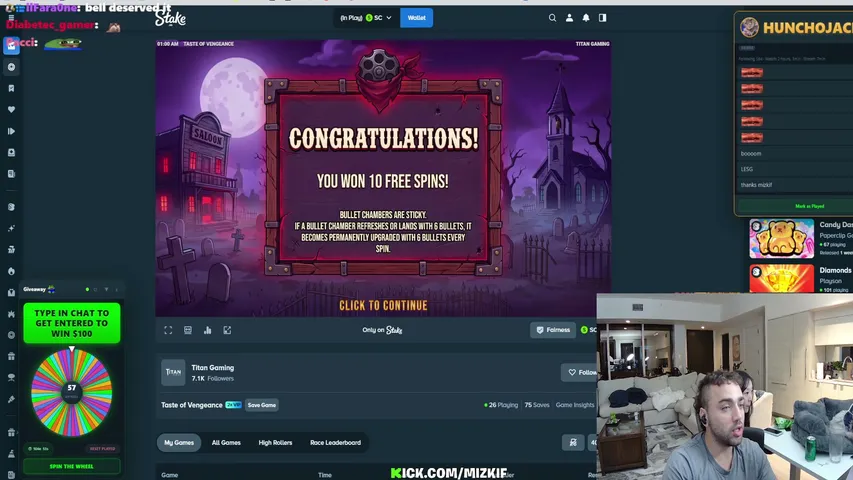Click the highlighted top sidebar casino icon
The width and height of the screenshot is (853, 480).
11,46
